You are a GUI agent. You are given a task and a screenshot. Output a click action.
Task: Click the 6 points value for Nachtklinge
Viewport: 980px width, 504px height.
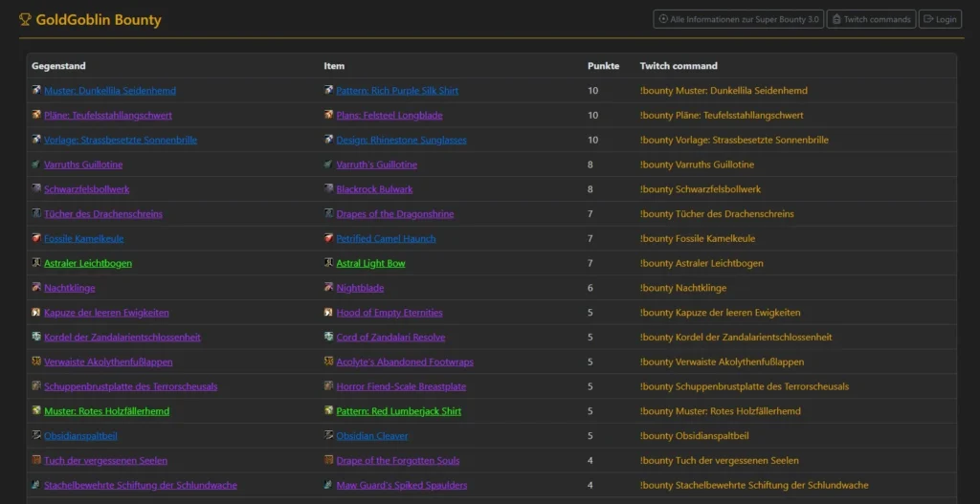(590, 288)
